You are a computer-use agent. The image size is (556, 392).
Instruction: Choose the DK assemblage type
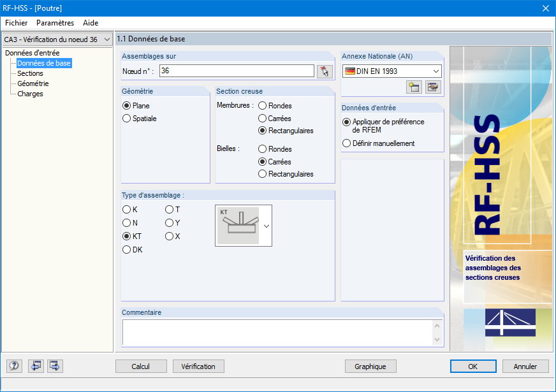(126, 249)
